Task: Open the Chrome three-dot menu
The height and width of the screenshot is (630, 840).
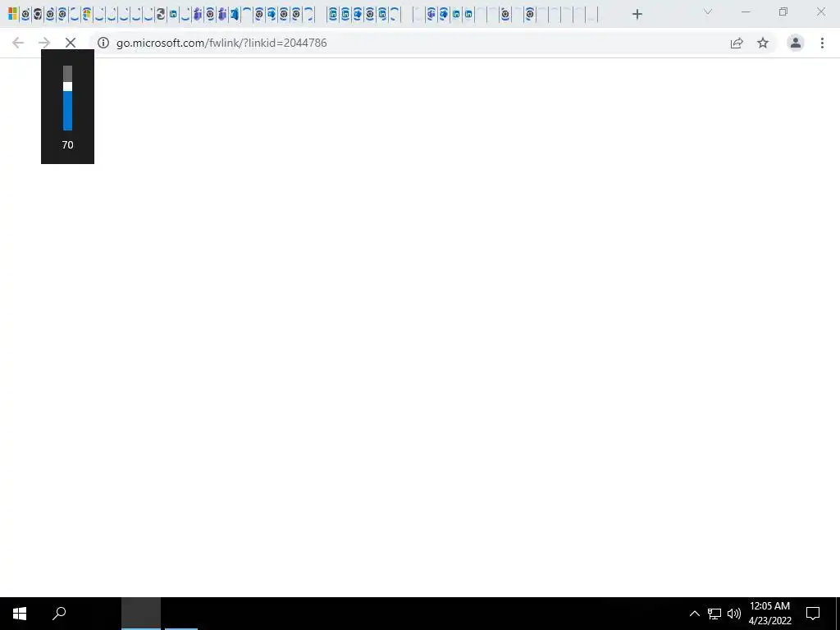Action: [822, 43]
